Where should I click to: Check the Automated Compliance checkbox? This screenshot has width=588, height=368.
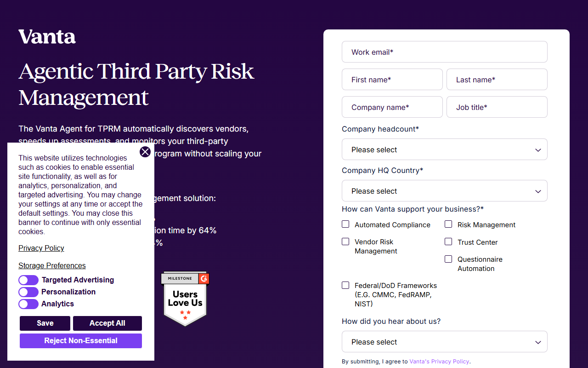(x=345, y=224)
